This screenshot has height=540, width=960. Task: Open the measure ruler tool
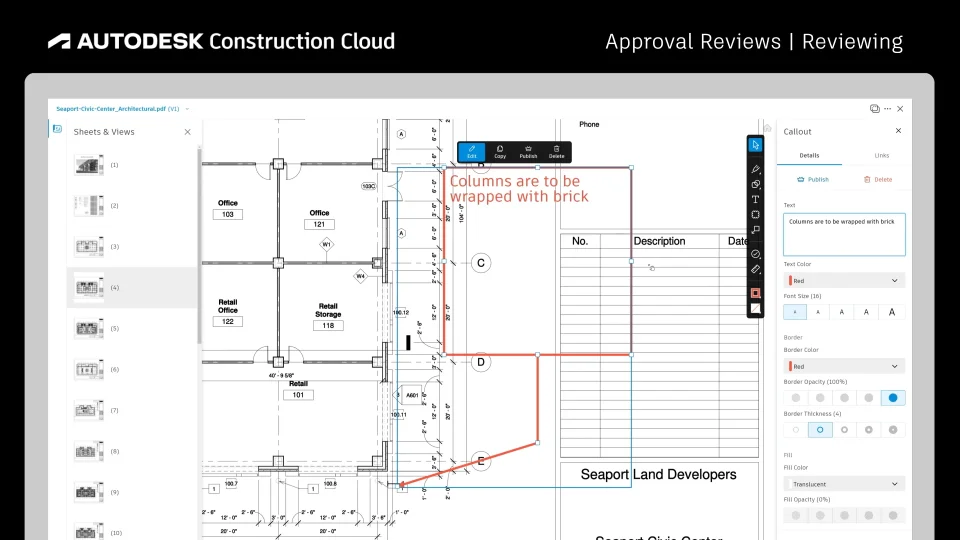(756, 269)
